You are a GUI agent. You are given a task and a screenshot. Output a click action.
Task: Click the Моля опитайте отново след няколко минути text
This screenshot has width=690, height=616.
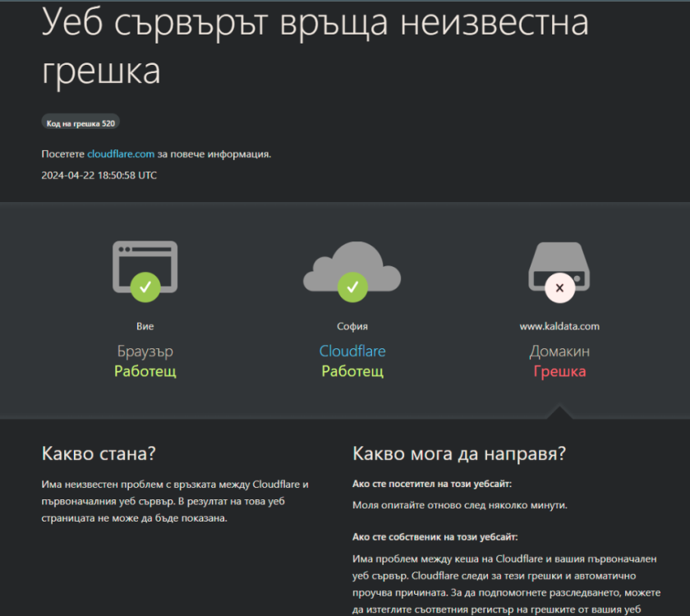pyautogui.click(x=460, y=505)
